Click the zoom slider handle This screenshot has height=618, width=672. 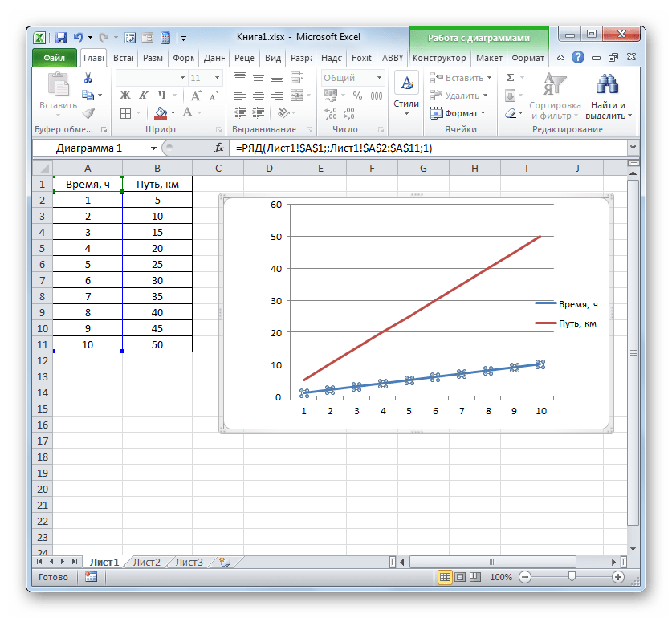point(572,577)
